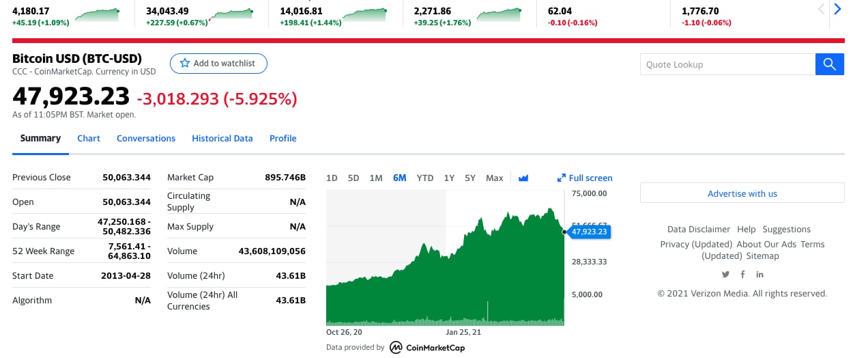Add Bitcoin USD to watchlist

click(x=218, y=64)
